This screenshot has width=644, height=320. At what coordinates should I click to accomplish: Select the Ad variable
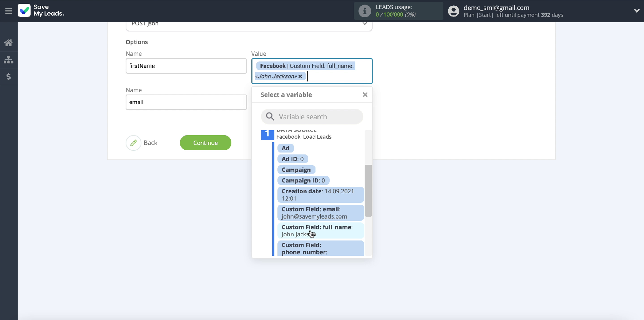point(285,148)
